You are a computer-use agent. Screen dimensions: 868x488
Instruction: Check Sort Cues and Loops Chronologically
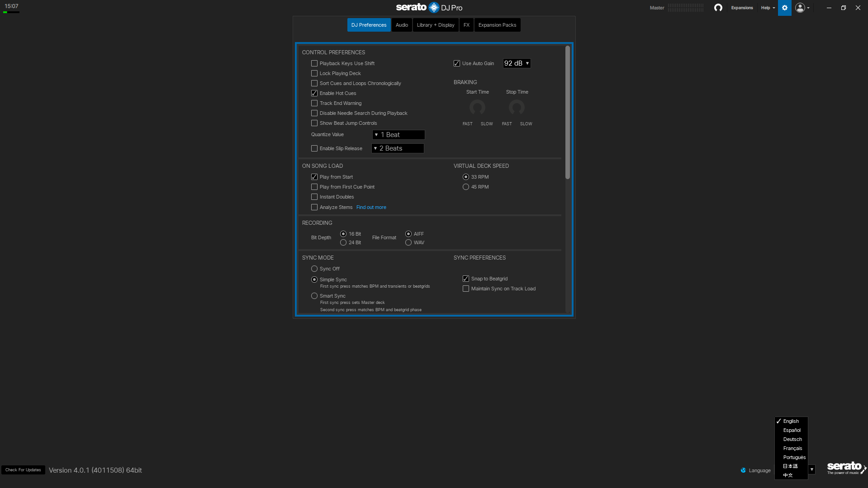tap(314, 83)
